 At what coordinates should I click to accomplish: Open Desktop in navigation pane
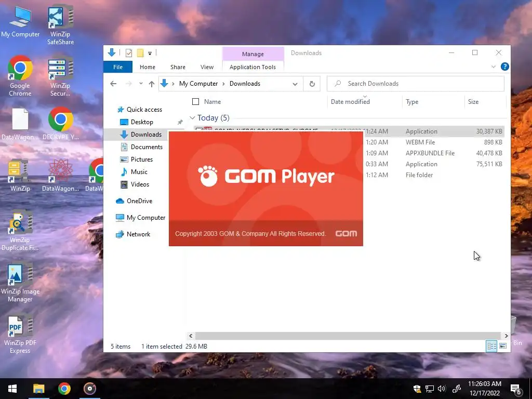pyautogui.click(x=137, y=122)
